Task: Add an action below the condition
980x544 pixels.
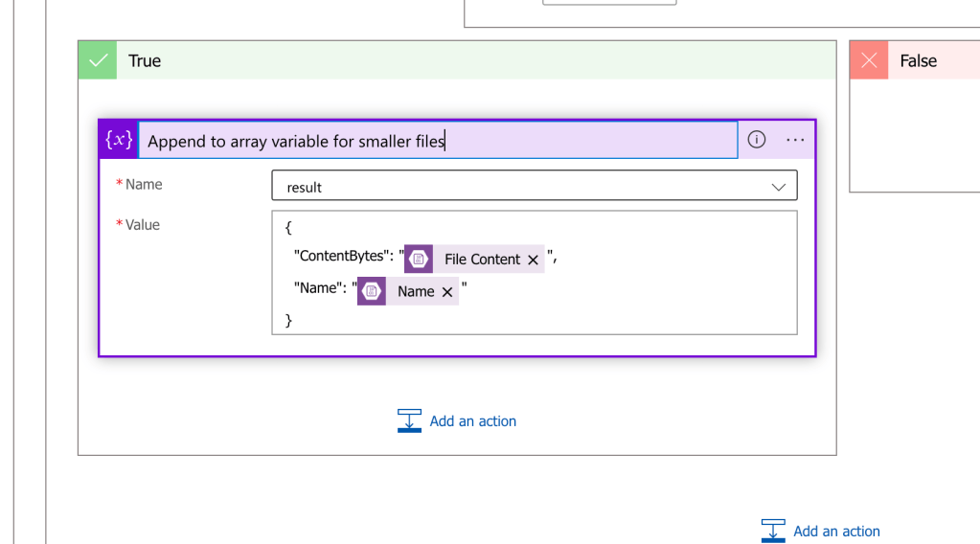Action: click(x=821, y=531)
